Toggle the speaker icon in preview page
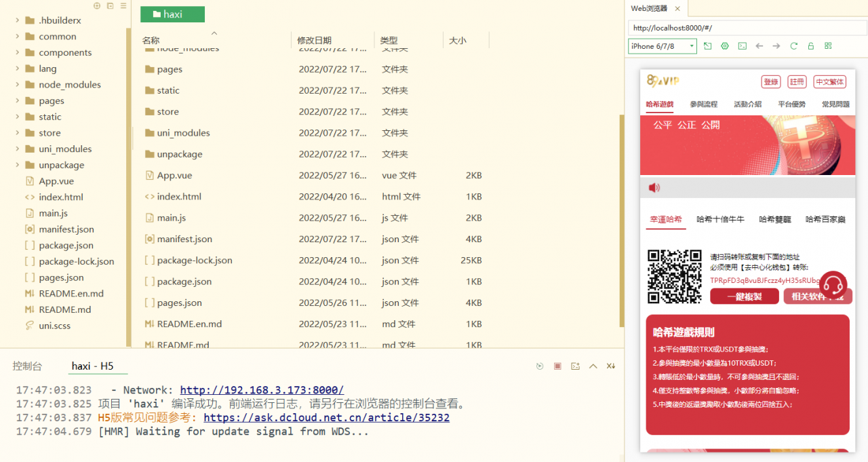 pos(654,188)
